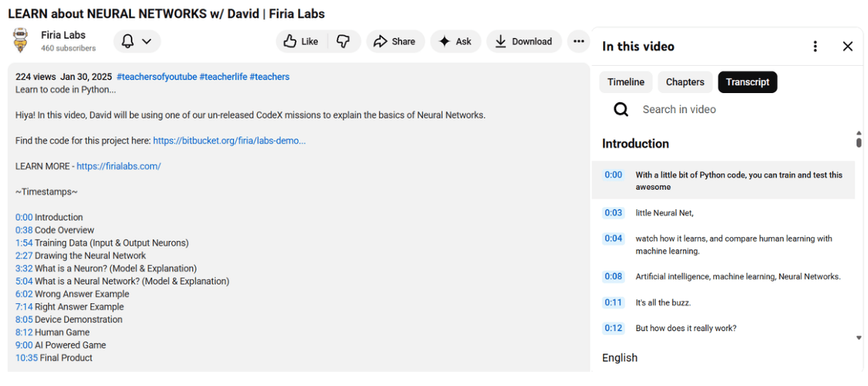Select the Transcript tab
Screen dimensions: 868x386
coord(747,82)
